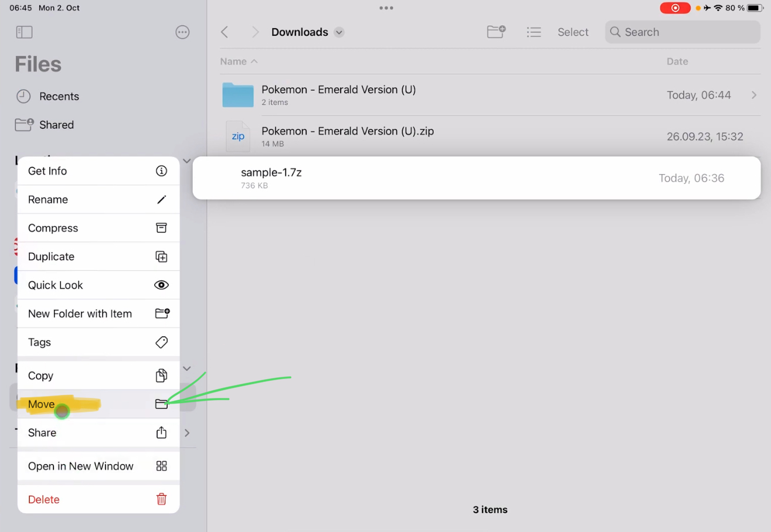Open the sidebar more options ellipsis icon
Screen dimensions: 771x532
[x=182, y=32]
